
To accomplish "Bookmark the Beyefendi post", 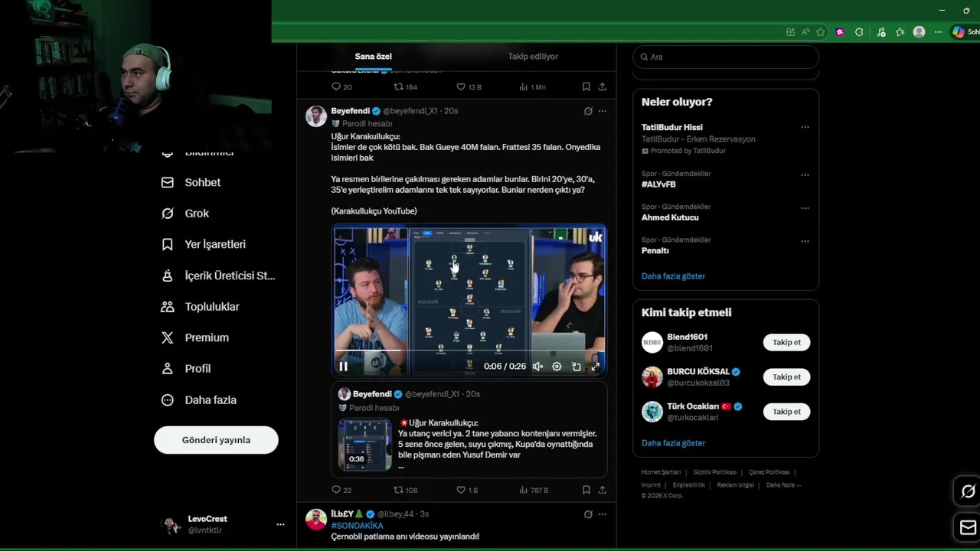I will pos(586,490).
